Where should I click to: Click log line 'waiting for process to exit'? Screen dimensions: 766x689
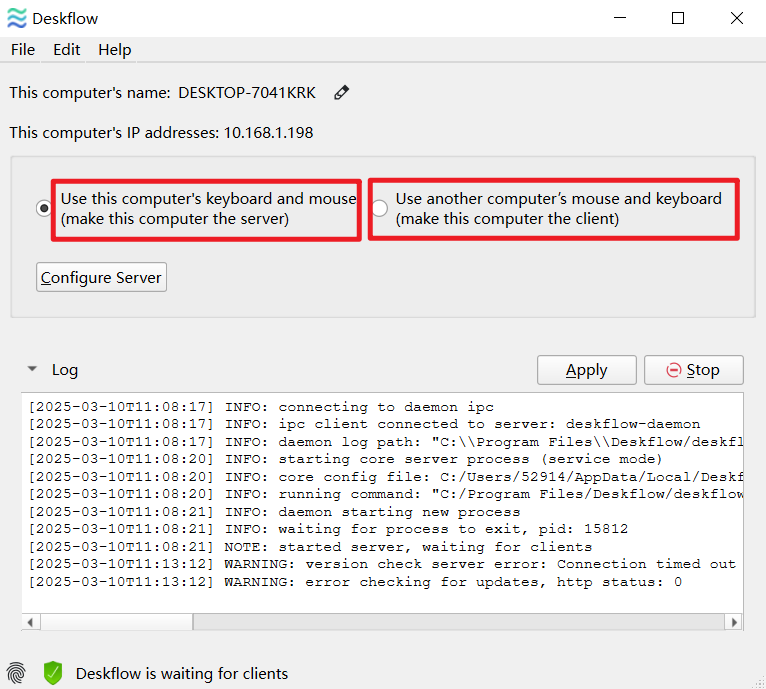pos(328,529)
